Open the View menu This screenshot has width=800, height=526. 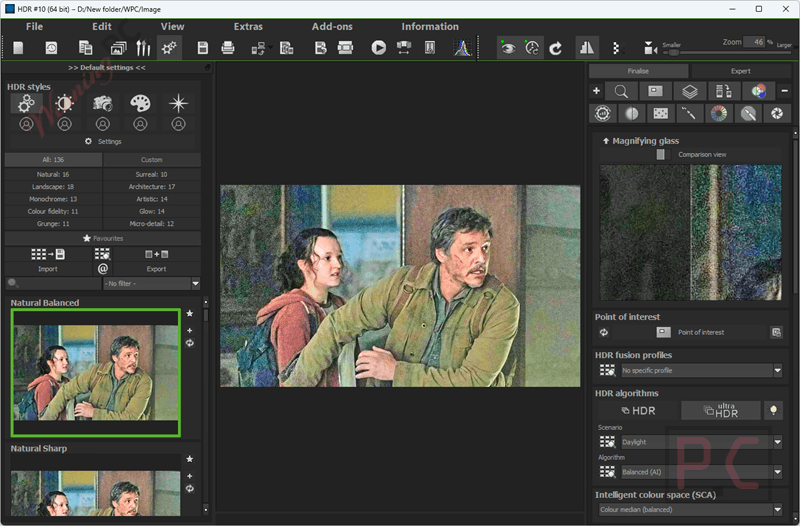pos(172,27)
